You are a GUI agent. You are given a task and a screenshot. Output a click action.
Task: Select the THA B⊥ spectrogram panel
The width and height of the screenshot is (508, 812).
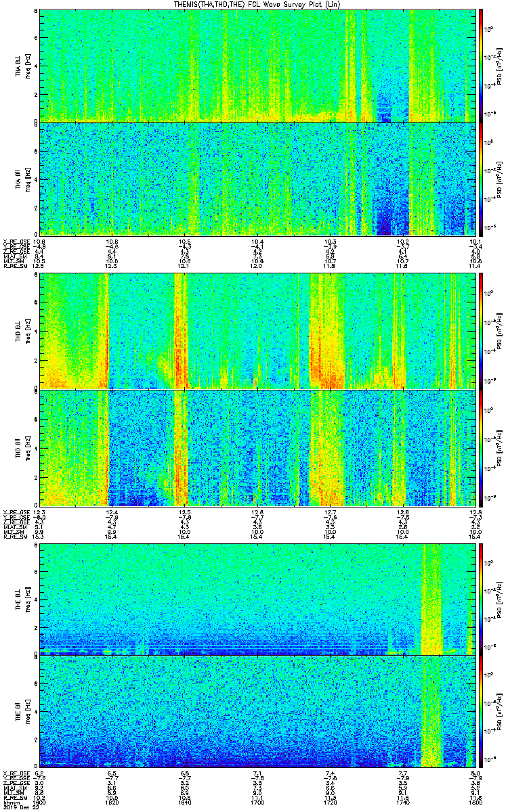tap(257, 65)
